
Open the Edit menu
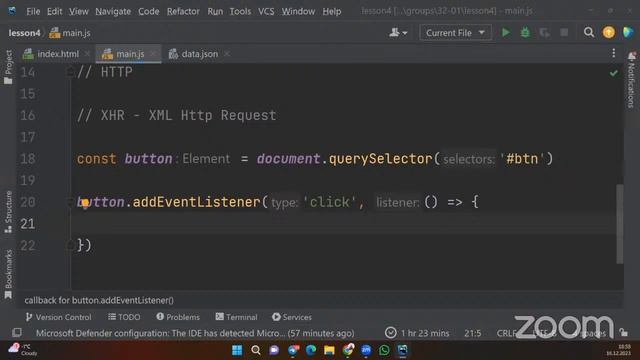click(54, 11)
